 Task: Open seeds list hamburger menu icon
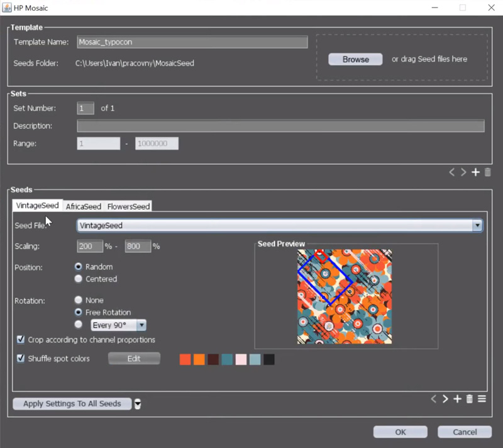482,399
